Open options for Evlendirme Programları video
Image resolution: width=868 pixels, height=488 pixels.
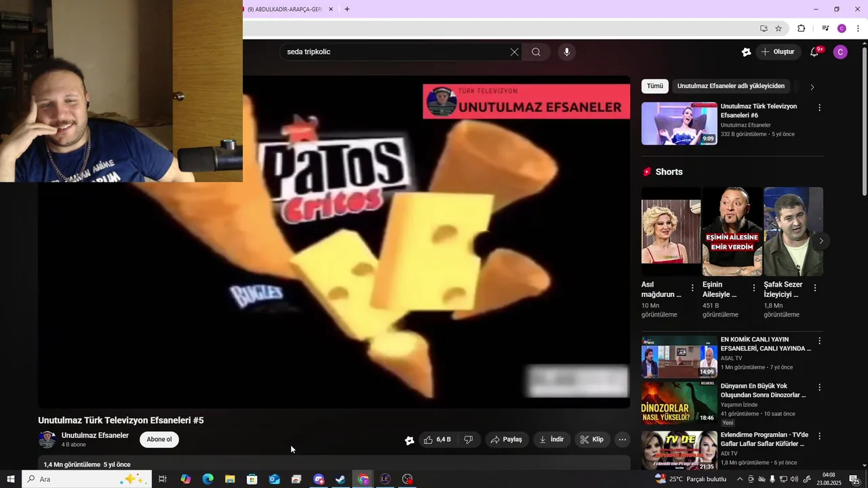coord(819,436)
